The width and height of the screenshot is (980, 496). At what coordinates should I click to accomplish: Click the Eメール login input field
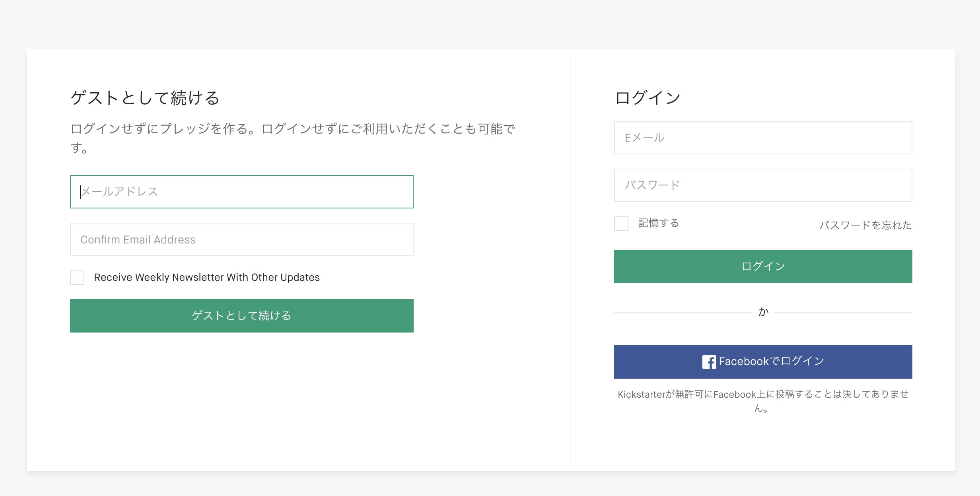coord(763,138)
